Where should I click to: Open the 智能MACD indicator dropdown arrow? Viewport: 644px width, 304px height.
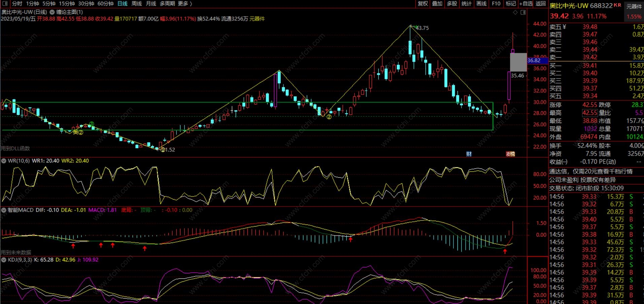4,210
